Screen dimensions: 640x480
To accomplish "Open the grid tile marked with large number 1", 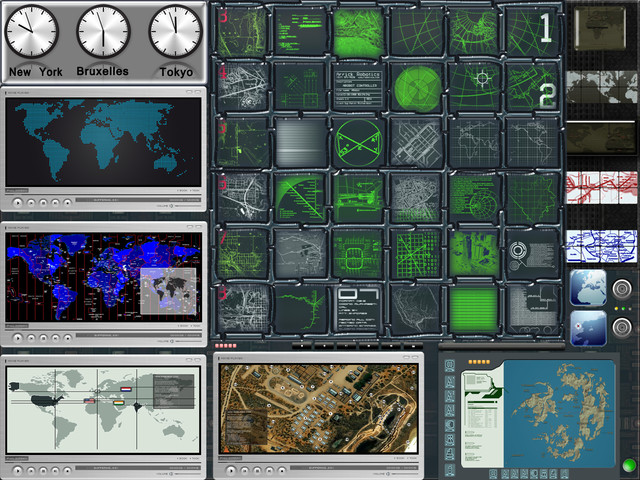I will [532, 31].
